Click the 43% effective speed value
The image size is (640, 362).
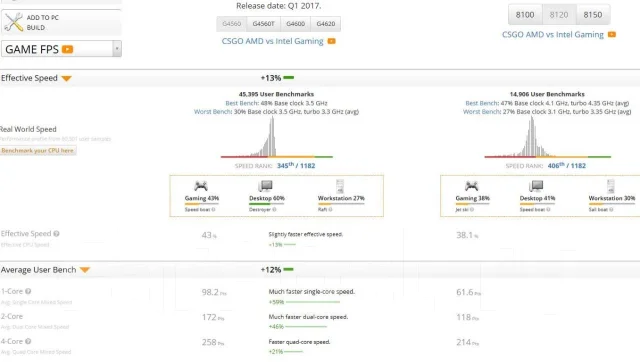[209, 235]
